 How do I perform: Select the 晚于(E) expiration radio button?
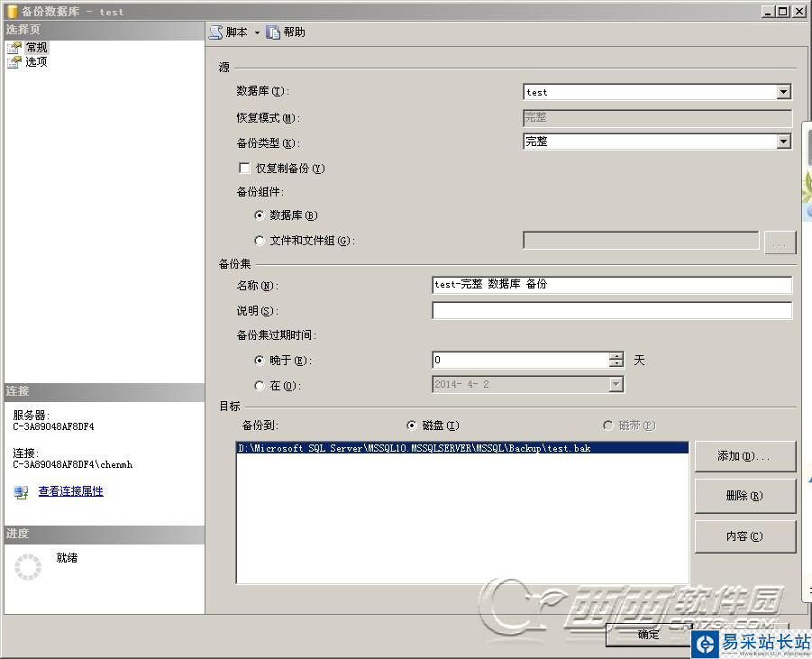click(260, 361)
